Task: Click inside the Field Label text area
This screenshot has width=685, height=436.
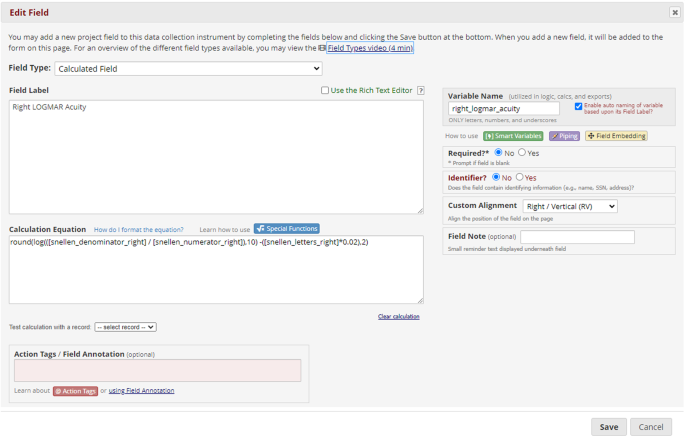Action: (x=216, y=157)
